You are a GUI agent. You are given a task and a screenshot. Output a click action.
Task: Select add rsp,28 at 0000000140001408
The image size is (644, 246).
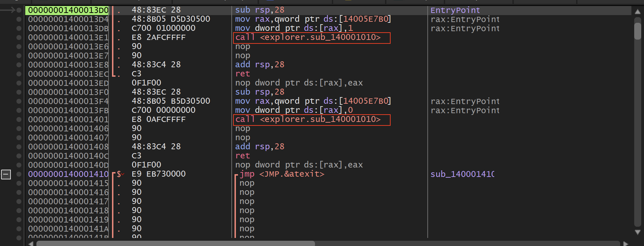[260, 147]
